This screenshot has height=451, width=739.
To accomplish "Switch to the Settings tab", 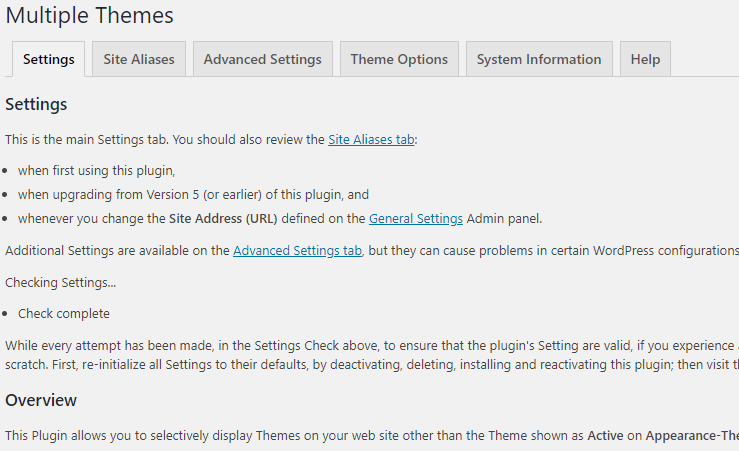I will (x=48, y=59).
